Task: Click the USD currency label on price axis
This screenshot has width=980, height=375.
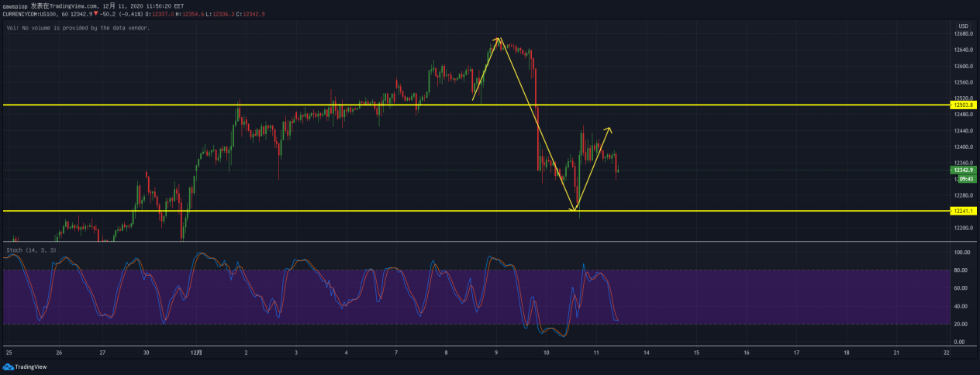Action: pyautogui.click(x=964, y=25)
